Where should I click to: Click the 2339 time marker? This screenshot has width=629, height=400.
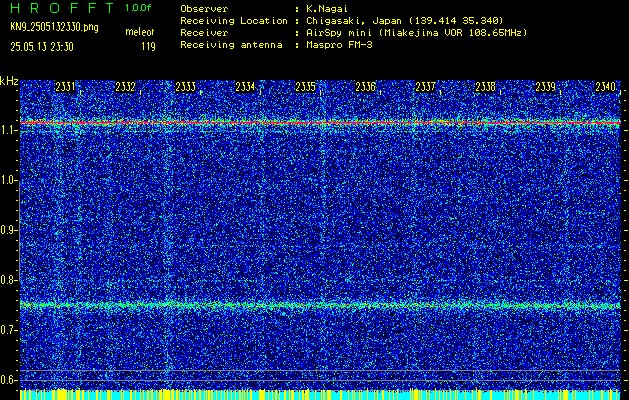point(546,87)
